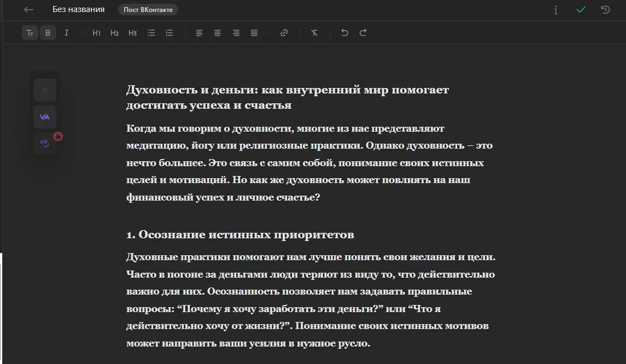Open the locked AB spell-check tool
This screenshot has height=364, width=626.
coord(45,143)
